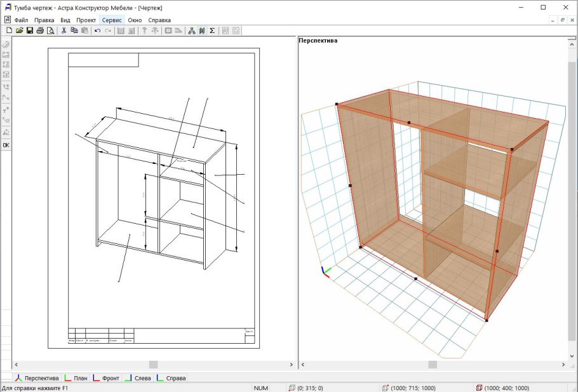Click the Sigma calculation icon
The width and height of the screenshot is (578, 392).
(x=212, y=31)
